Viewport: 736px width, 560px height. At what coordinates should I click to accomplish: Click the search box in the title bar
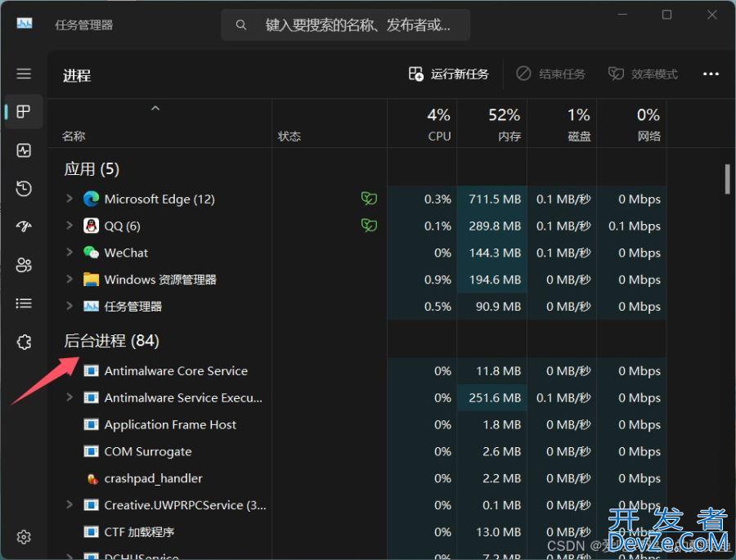(x=347, y=25)
